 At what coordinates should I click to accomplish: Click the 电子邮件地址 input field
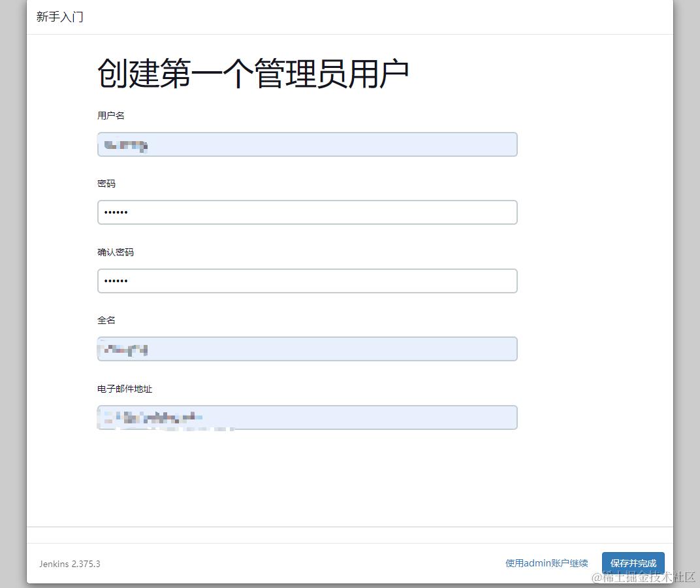307,417
